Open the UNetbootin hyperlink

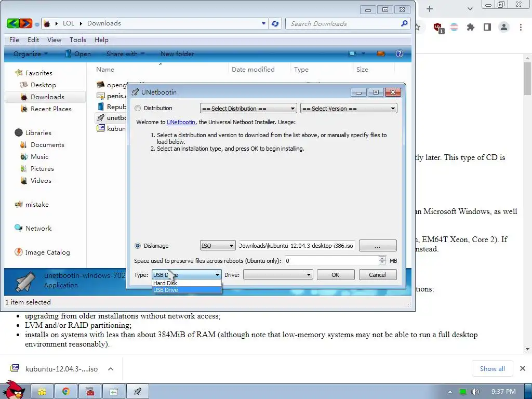click(x=181, y=122)
